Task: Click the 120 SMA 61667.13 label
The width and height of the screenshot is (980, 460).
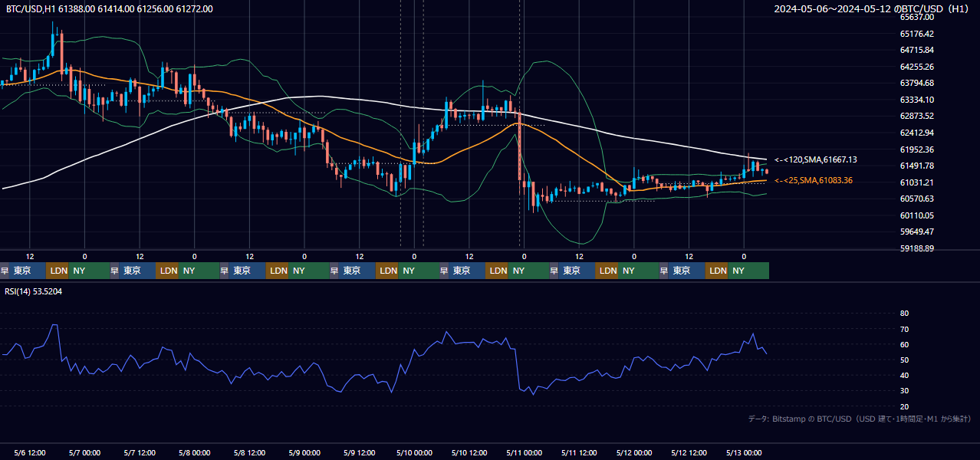Action: coord(815,160)
